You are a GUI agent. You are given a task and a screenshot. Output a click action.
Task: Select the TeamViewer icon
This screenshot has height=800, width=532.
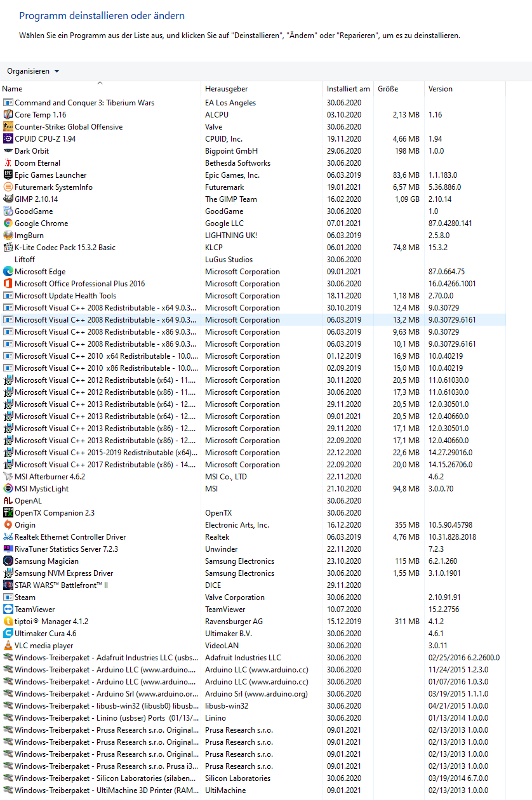[x=8, y=610]
